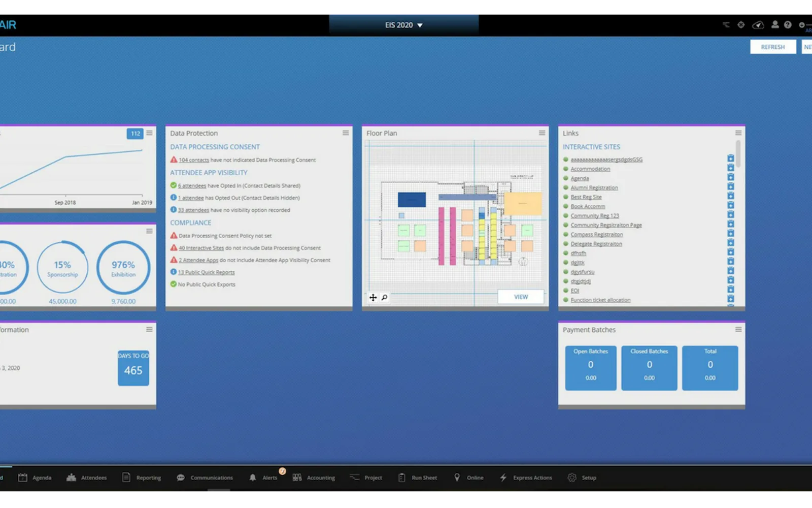Open the Project menu item
812x508 pixels.
[366, 478]
